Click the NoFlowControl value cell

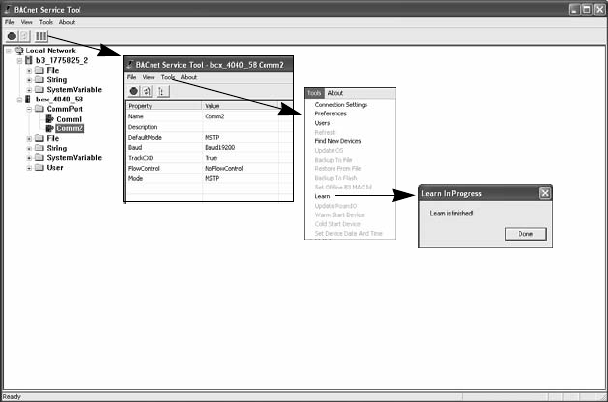click(x=224, y=169)
